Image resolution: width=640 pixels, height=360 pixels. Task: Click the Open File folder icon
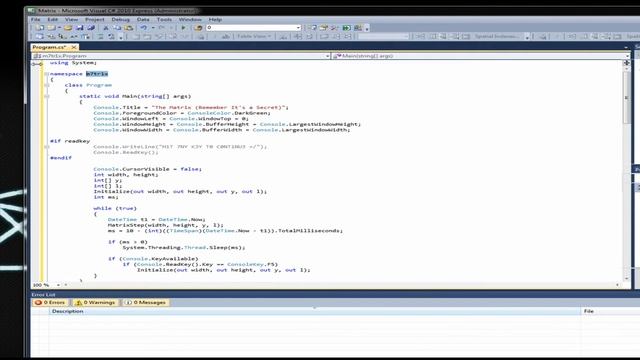pyautogui.click(x=68, y=28)
